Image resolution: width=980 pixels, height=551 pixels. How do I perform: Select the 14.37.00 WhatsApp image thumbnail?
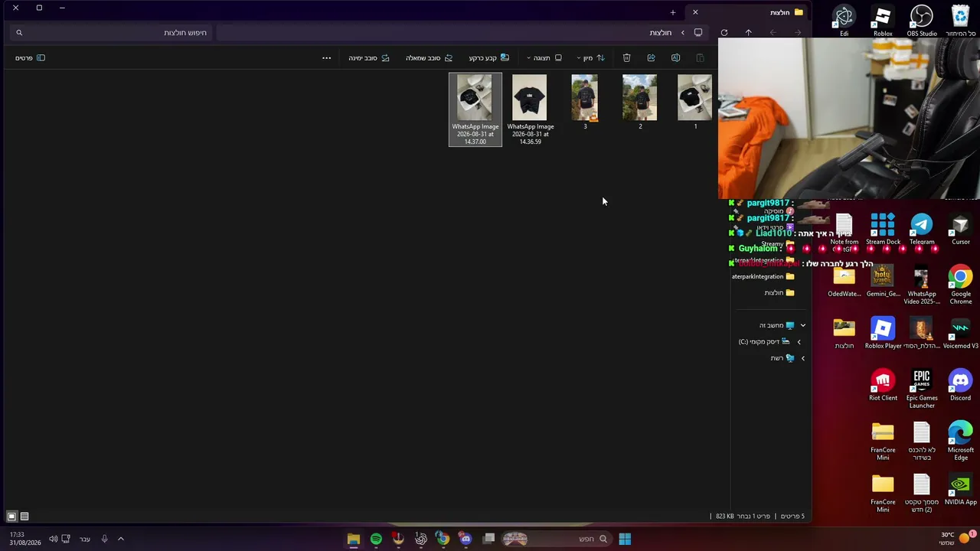point(475,109)
